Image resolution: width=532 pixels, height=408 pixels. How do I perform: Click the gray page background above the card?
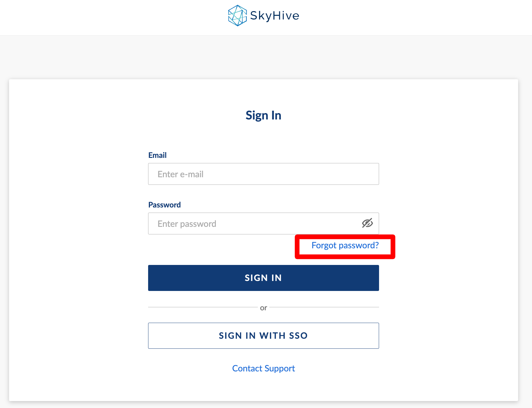coord(266,57)
